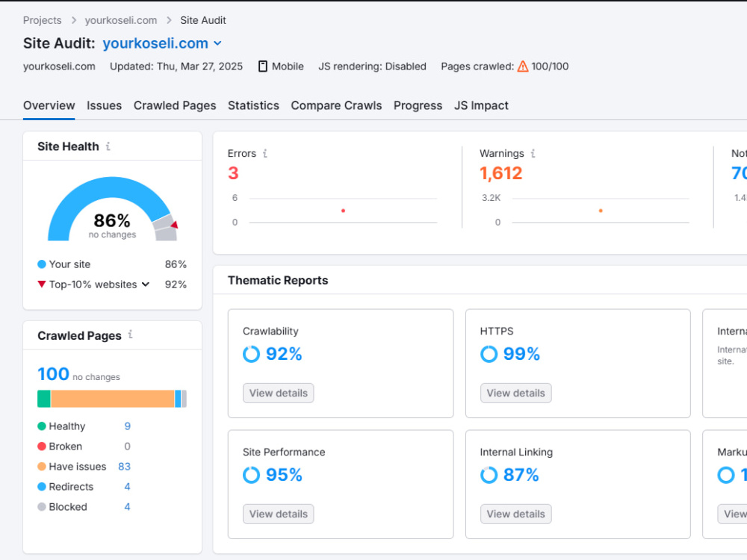Go to yourkoseli.com in the breadcrumb
The width and height of the screenshot is (747, 560).
121,20
